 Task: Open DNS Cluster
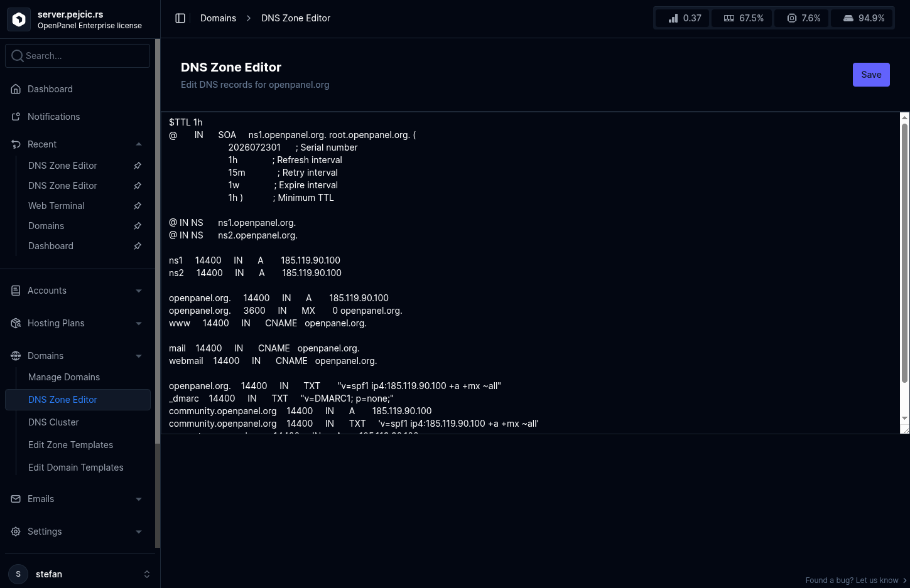[53, 422]
